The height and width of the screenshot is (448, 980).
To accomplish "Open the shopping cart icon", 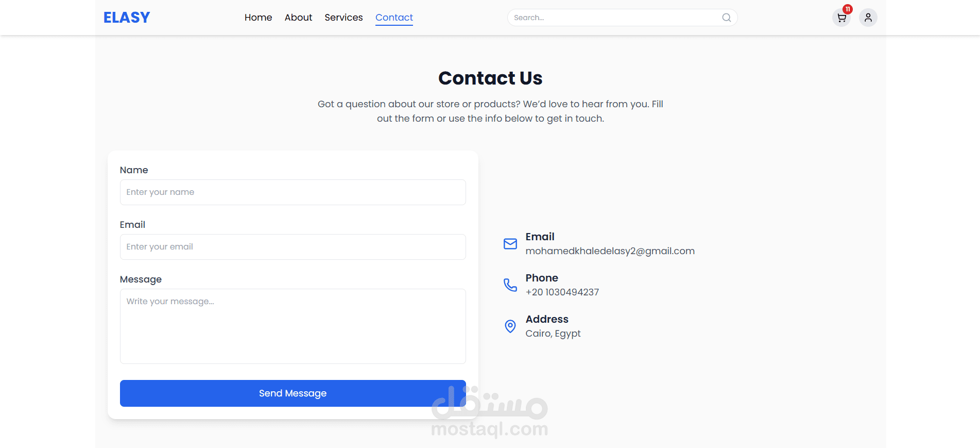I will (x=841, y=18).
